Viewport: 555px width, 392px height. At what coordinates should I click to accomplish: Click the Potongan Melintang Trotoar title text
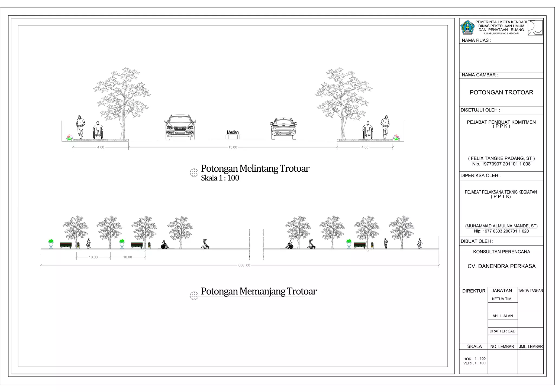(255, 168)
